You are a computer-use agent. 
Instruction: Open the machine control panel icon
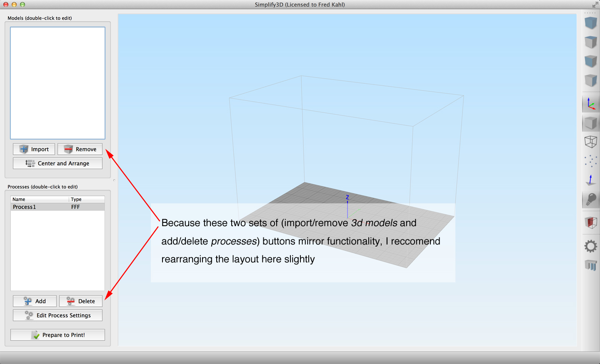(x=590, y=265)
